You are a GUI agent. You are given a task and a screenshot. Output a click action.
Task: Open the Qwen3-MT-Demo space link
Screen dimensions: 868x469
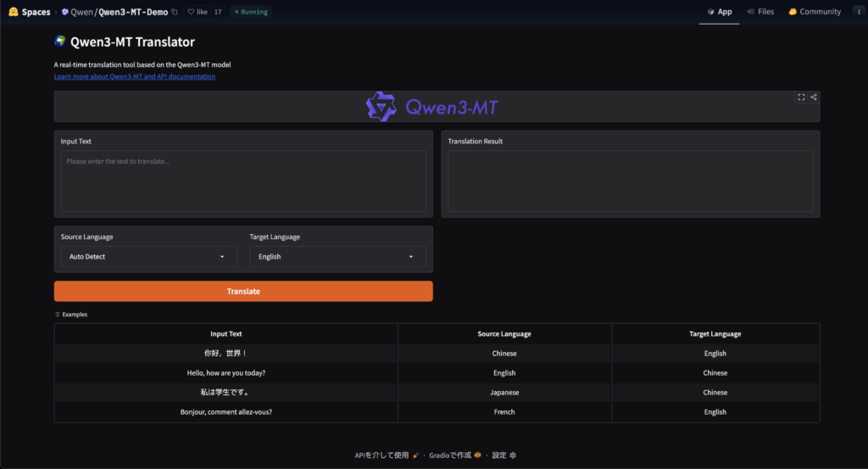coord(133,12)
